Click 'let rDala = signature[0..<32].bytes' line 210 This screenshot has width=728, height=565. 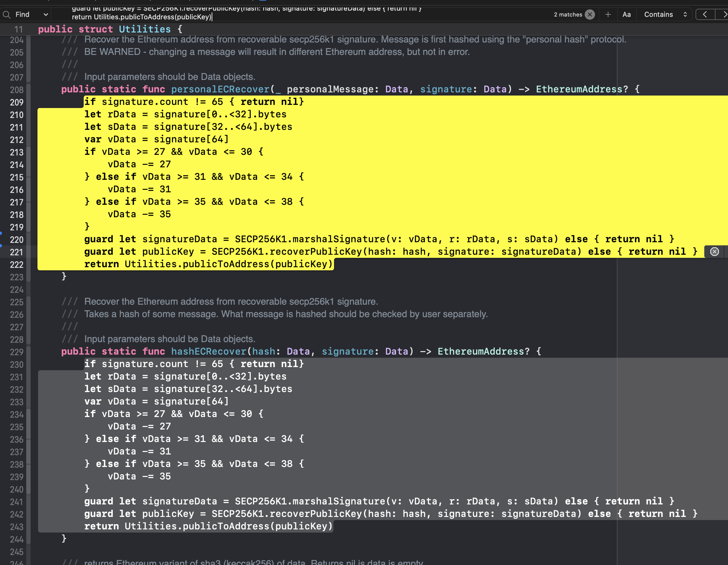(185, 114)
